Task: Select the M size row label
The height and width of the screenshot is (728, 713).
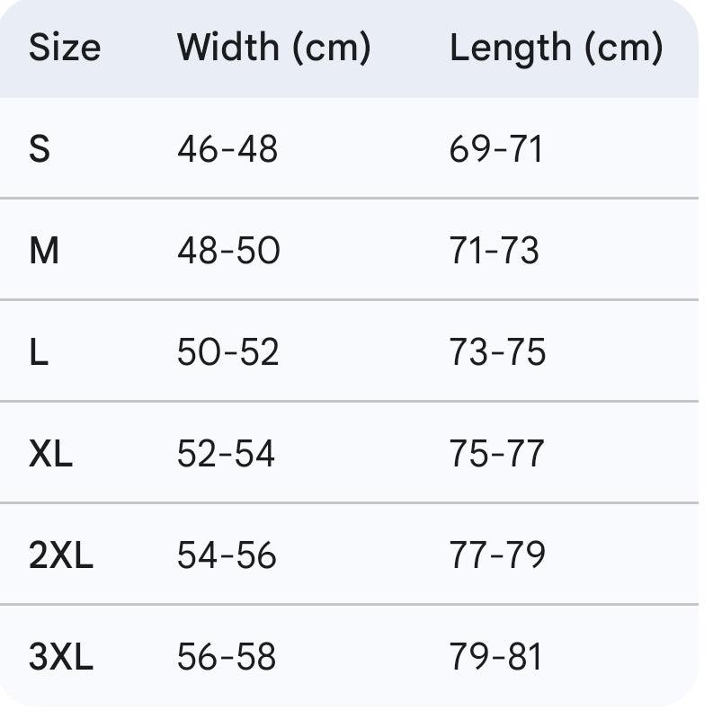Action: [x=44, y=251]
